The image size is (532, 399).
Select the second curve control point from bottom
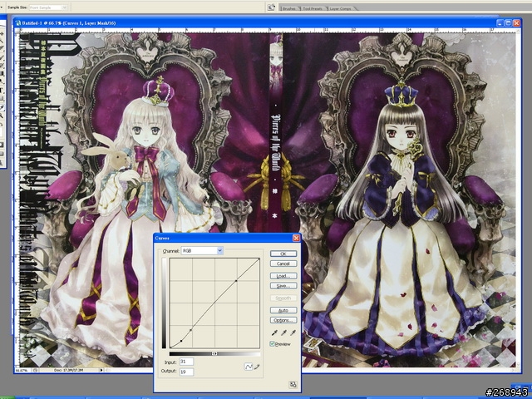(x=190, y=329)
